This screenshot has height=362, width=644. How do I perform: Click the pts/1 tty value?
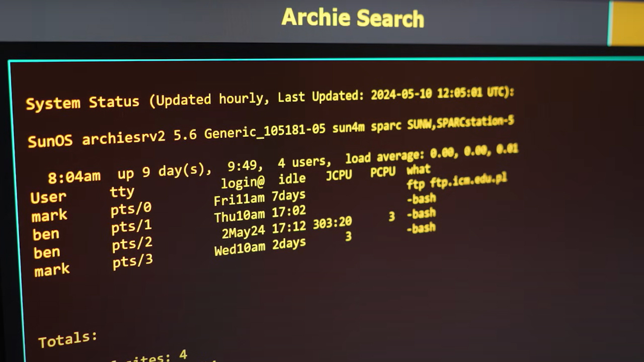[131, 227]
